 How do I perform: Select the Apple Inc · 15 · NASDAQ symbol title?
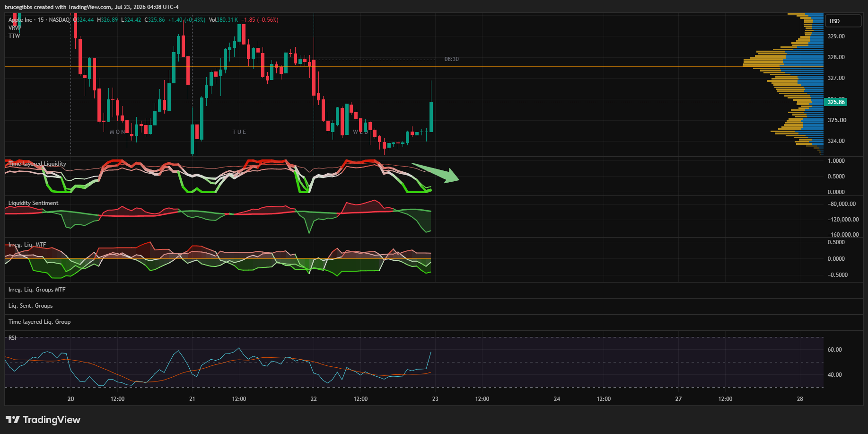coord(39,20)
